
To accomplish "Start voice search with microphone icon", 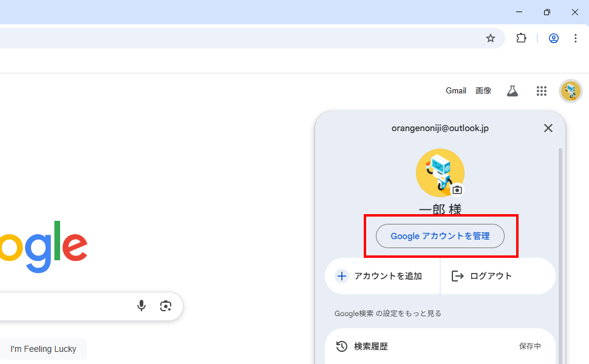I will click(141, 306).
